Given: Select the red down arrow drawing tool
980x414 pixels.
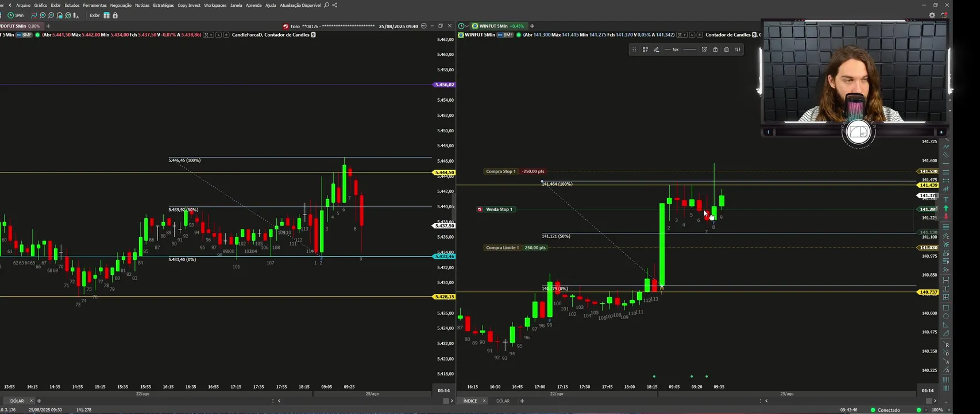Looking at the screenshot, I should 946,217.
